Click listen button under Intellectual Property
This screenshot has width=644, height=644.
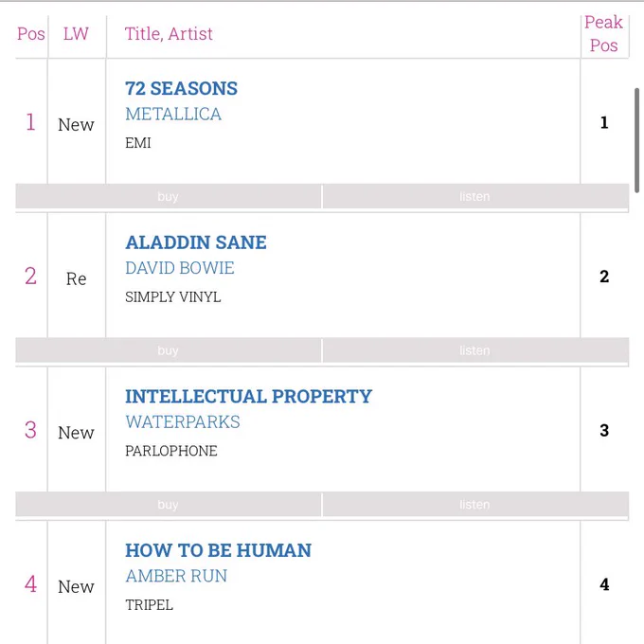(x=475, y=505)
